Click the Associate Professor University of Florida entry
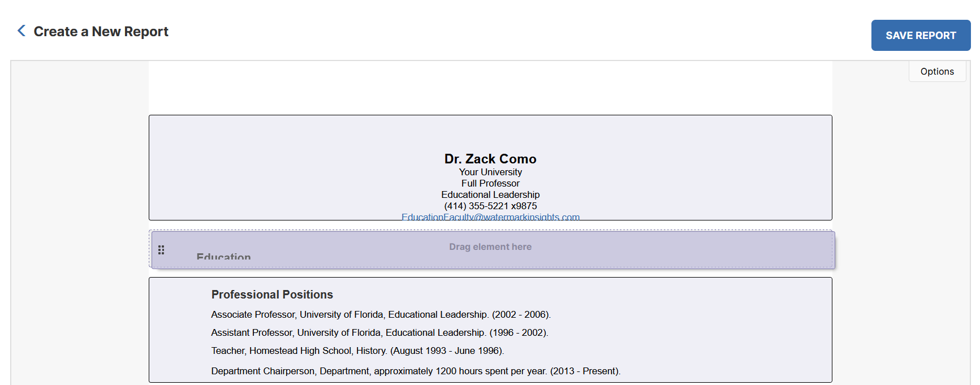Screen dimensions: 980x385 [381, 314]
